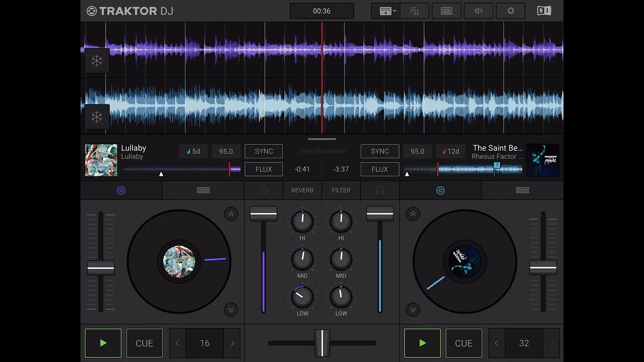Switch to right deck pads grid tab
The width and height of the screenshot is (644, 362).
(x=522, y=191)
